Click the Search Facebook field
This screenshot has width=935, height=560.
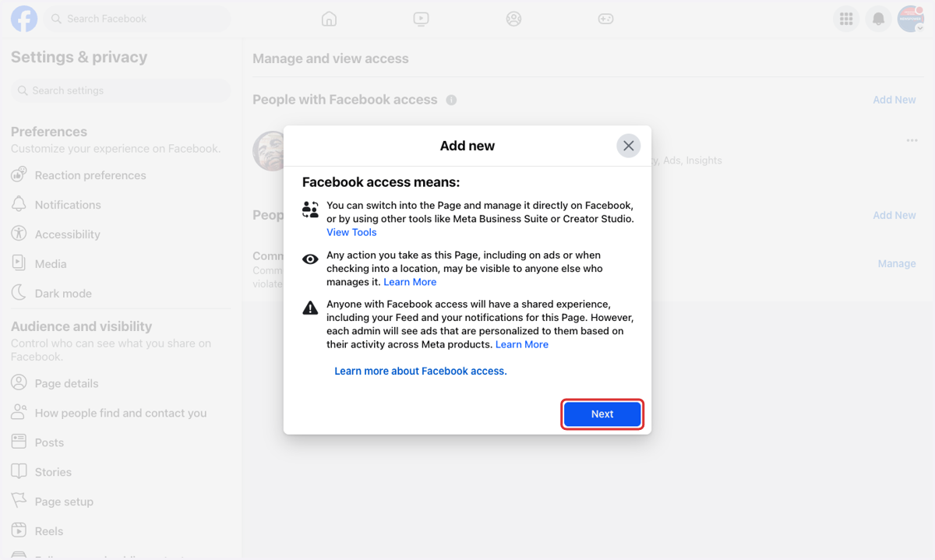pyautogui.click(x=137, y=19)
